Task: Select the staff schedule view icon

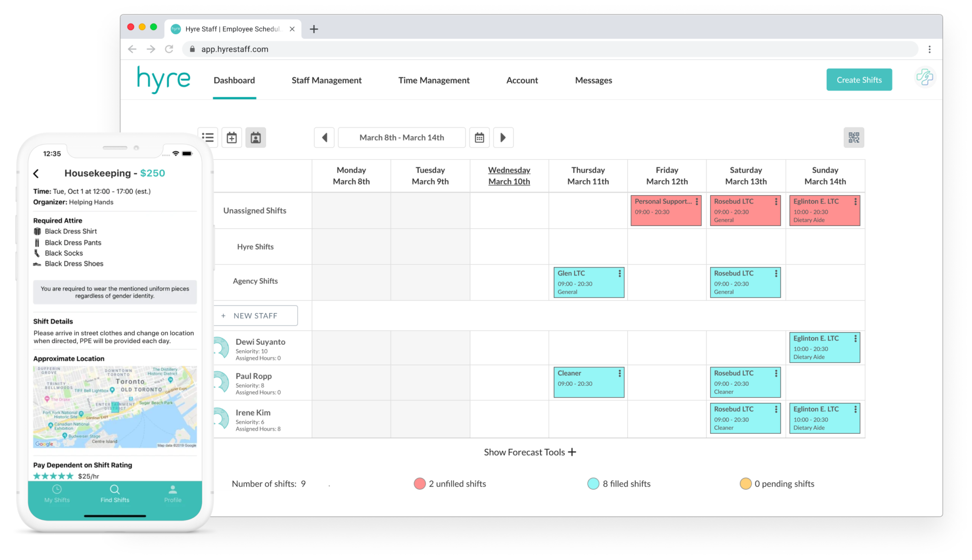Action: 256,137
